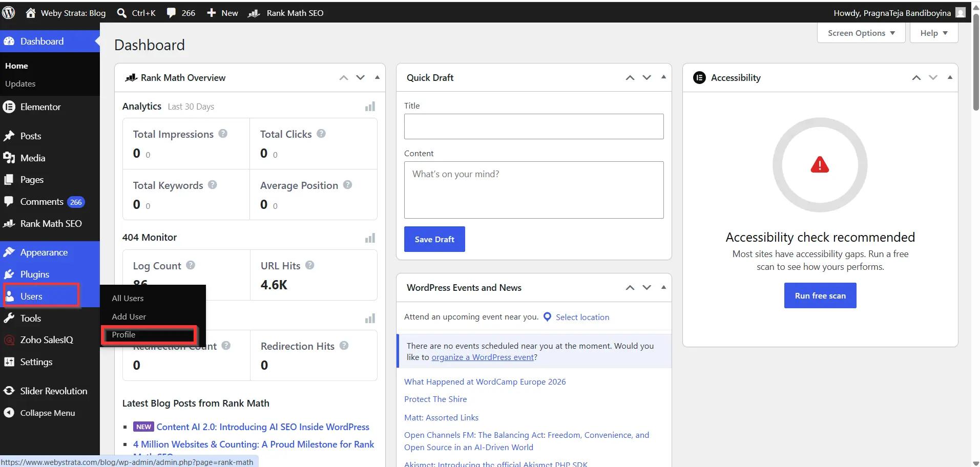This screenshot has height=467, width=980.
Task: Click help icon next to URL Hits
Action: (x=309, y=265)
